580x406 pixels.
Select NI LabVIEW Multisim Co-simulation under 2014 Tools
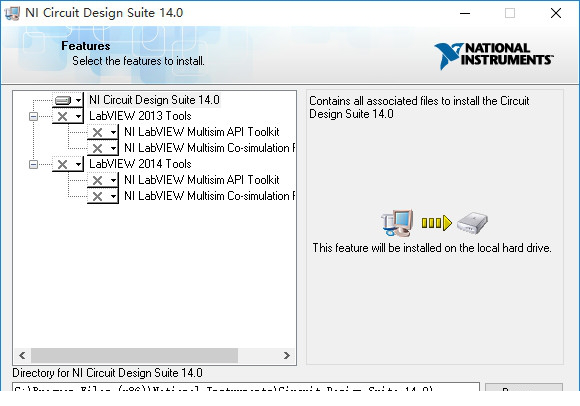[209, 196]
